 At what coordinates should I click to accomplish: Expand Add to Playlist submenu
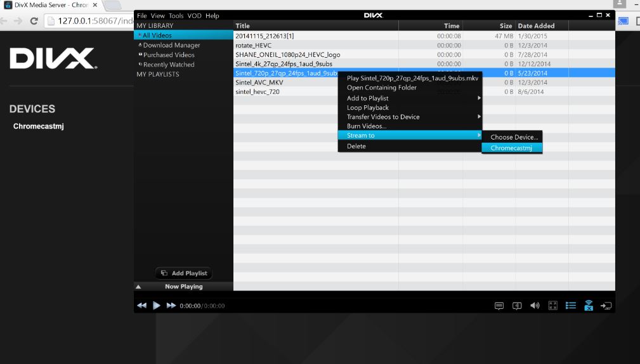pyautogui.click(x=410, y=98)
